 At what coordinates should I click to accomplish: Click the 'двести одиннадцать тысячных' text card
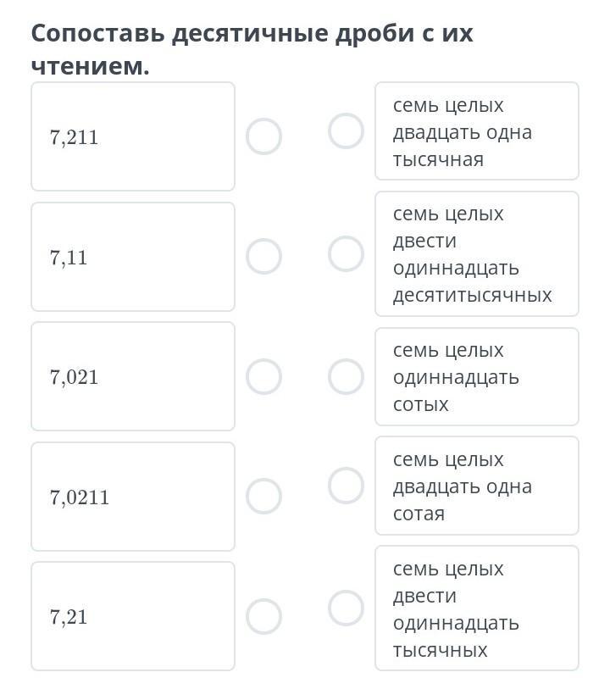476,608
